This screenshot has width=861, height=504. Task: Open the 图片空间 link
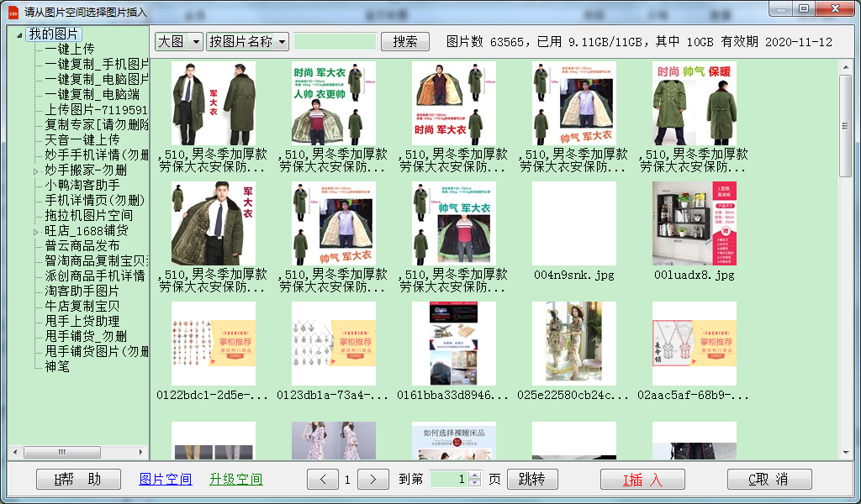coord(165,480)
